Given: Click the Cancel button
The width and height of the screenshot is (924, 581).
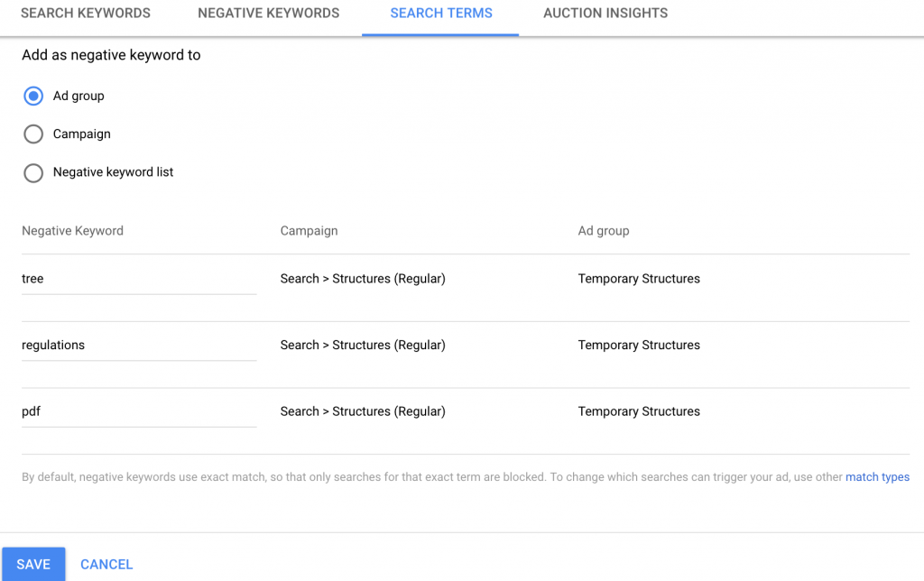Looking at the screenshot, I should click(106, 565).
